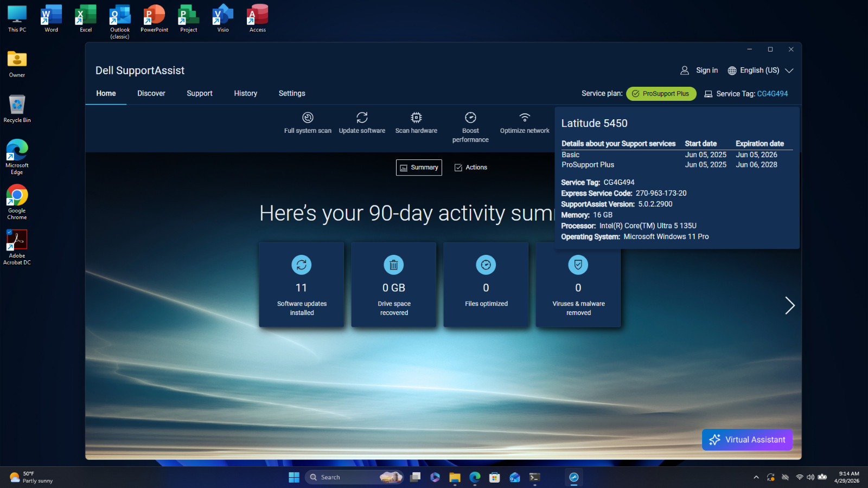The height and width of the screenshot is (488, 868).
Task: Open Google Chrome desktop shortcut
Action: pos(17,202)
